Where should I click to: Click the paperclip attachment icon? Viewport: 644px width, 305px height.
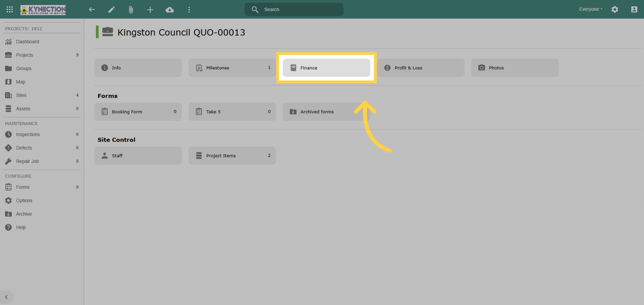click(131, 10)
